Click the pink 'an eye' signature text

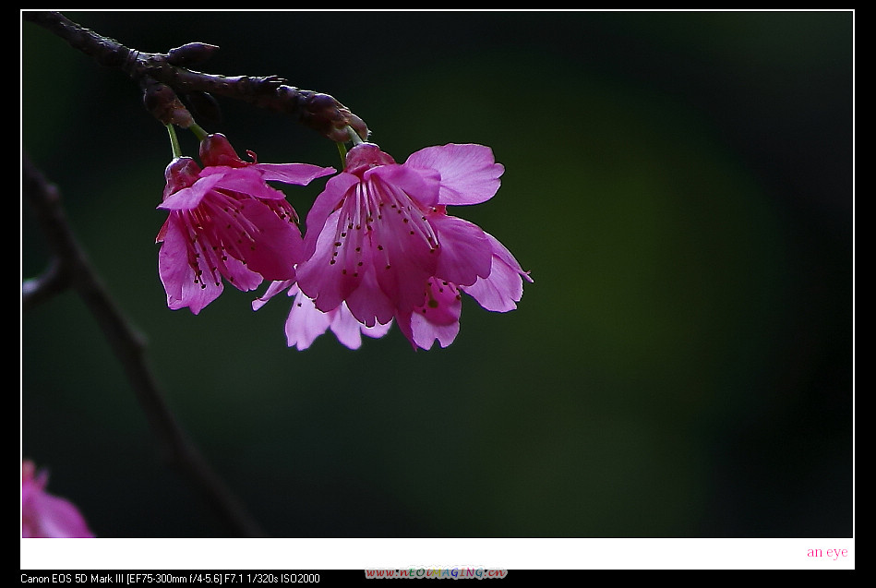827,552
